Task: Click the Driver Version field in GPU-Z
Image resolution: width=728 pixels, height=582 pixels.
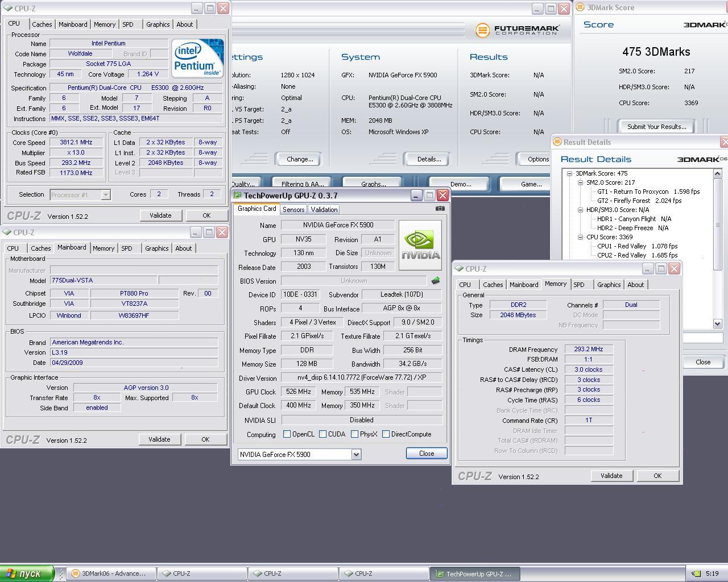Action: (x=362, y=378)
